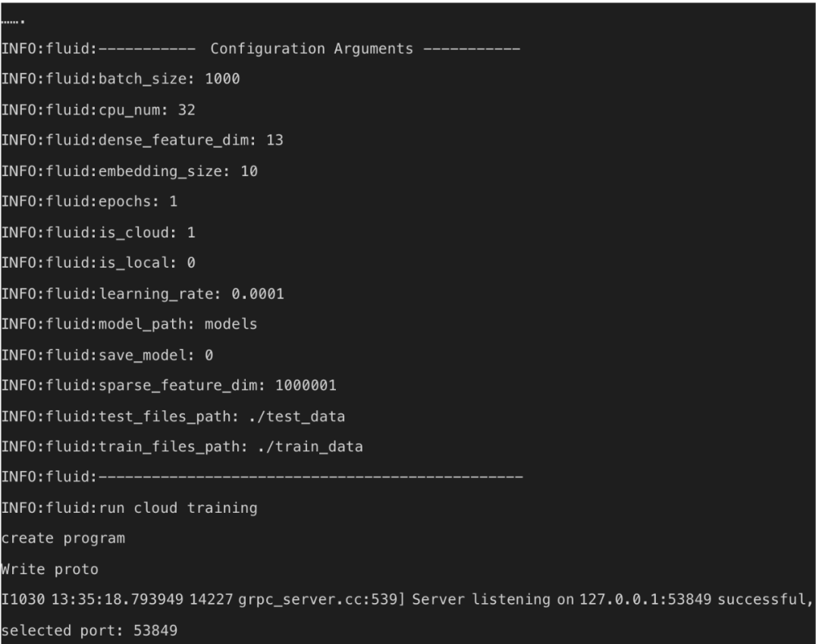819x644 pixels.
Task: Place cursor on learning_rate: 0.0001 line
Action: [x=143, y=294]
